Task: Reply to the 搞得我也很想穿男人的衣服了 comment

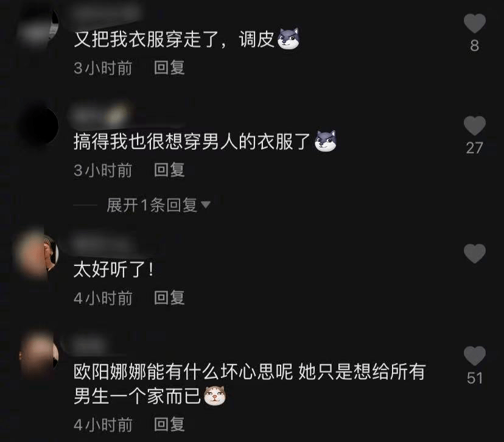Action: tap(169, 170)
